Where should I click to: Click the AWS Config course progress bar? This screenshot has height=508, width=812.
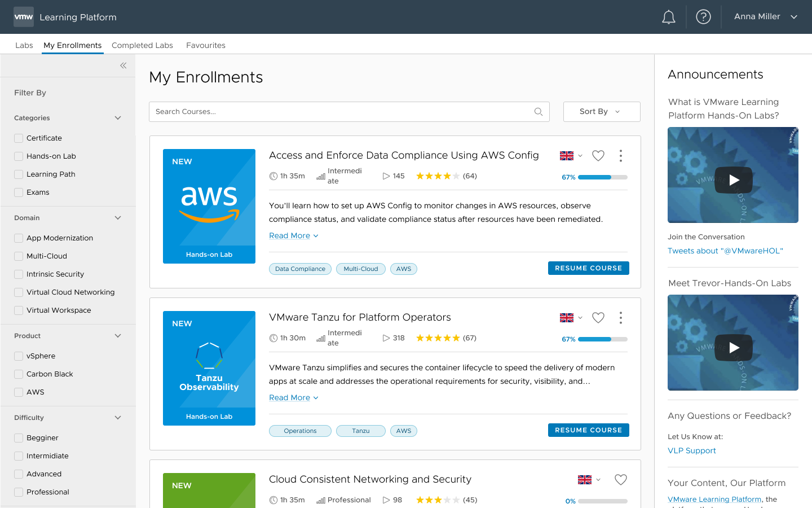pyautogui.click(x=602, y=177)
